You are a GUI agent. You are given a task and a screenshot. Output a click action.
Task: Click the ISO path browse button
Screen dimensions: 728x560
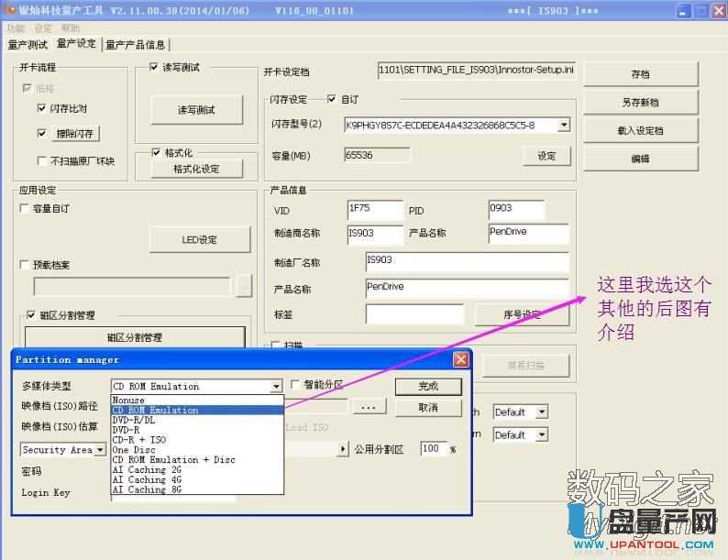click(367, 406)
